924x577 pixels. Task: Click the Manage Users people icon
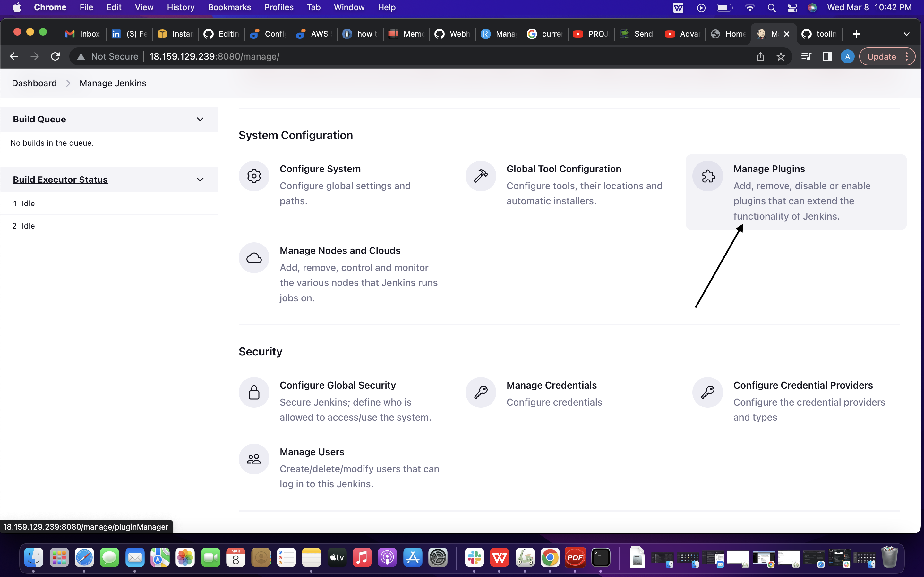click(254, 459)
